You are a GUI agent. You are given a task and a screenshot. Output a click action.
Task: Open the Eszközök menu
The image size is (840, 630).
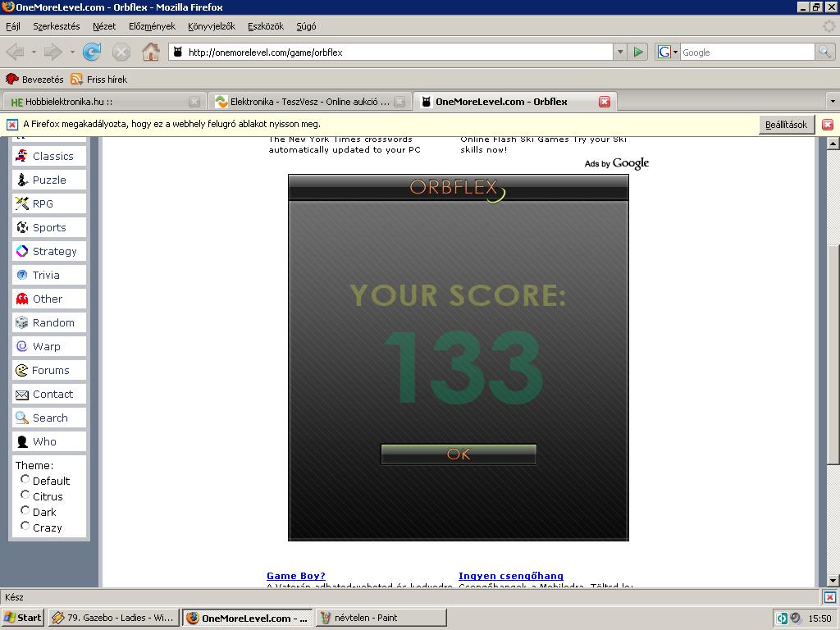(x=266, y=26)
